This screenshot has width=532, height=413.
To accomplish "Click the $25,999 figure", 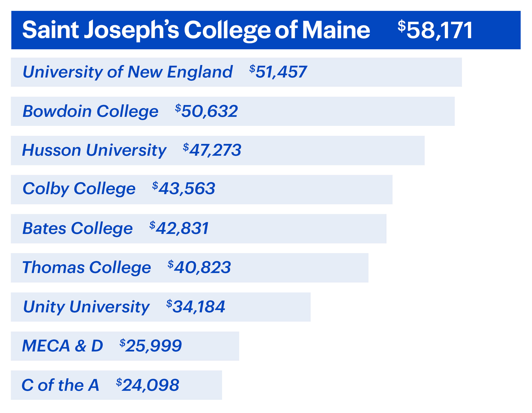I will coord(151,346).
